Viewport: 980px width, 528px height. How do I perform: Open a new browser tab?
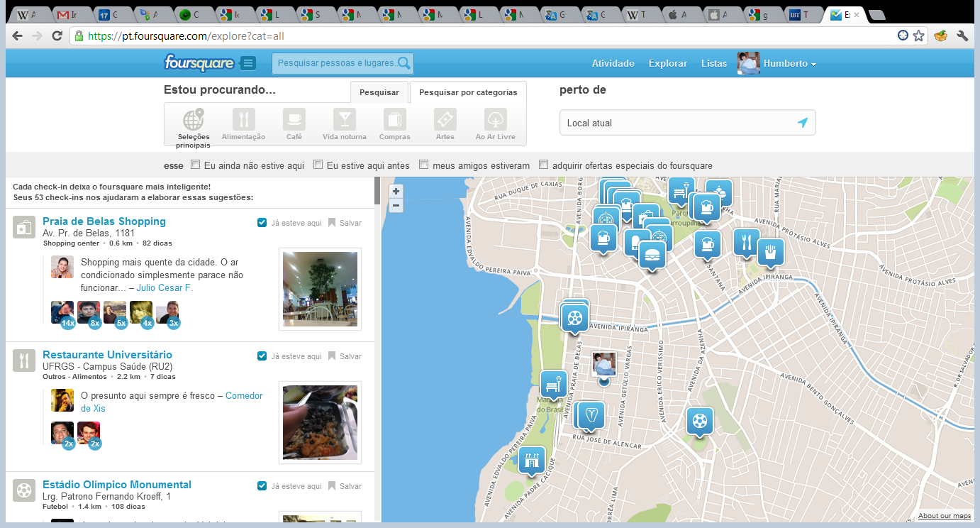coord(876,15)
